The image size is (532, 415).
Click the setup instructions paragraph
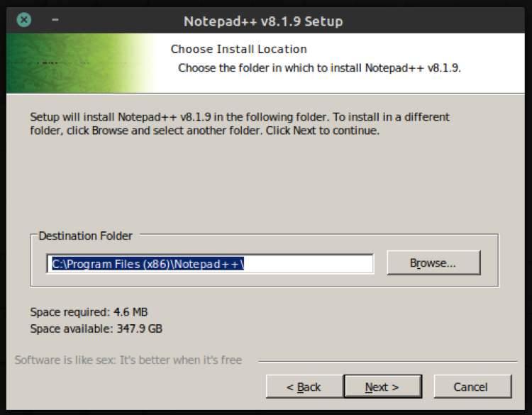[240, 124]
